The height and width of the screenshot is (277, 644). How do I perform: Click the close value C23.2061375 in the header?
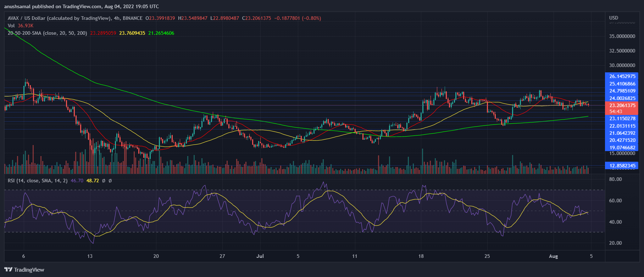point(257,18)
